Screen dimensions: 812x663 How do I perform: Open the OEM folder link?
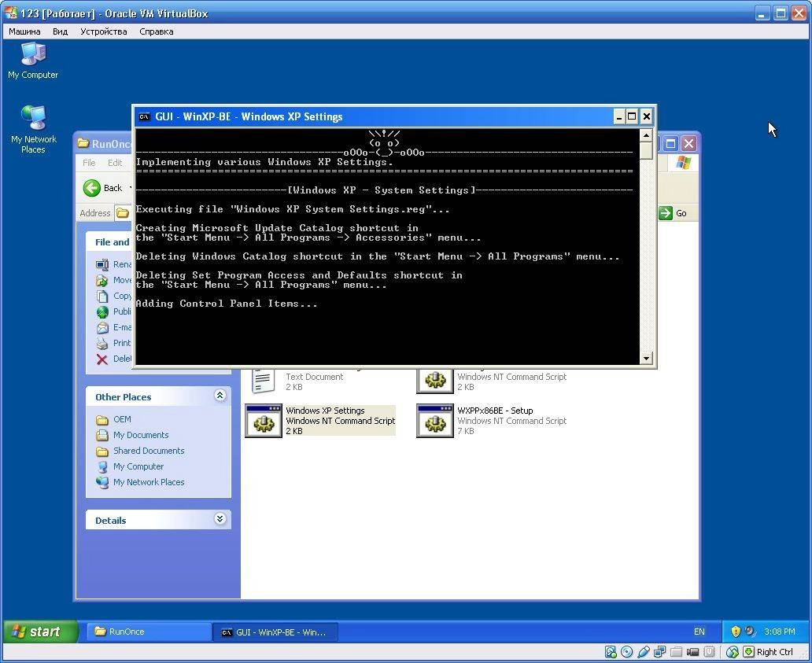(122, 419)
